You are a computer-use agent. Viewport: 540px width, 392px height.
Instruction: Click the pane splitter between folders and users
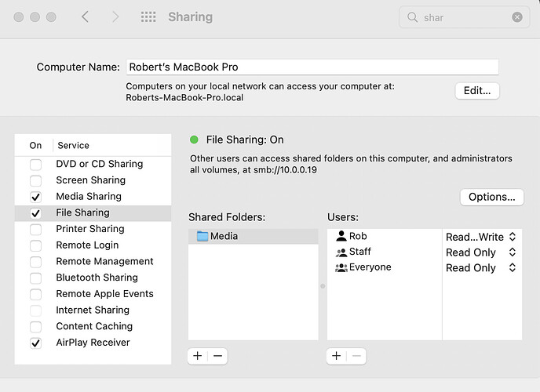click(323, 286)
